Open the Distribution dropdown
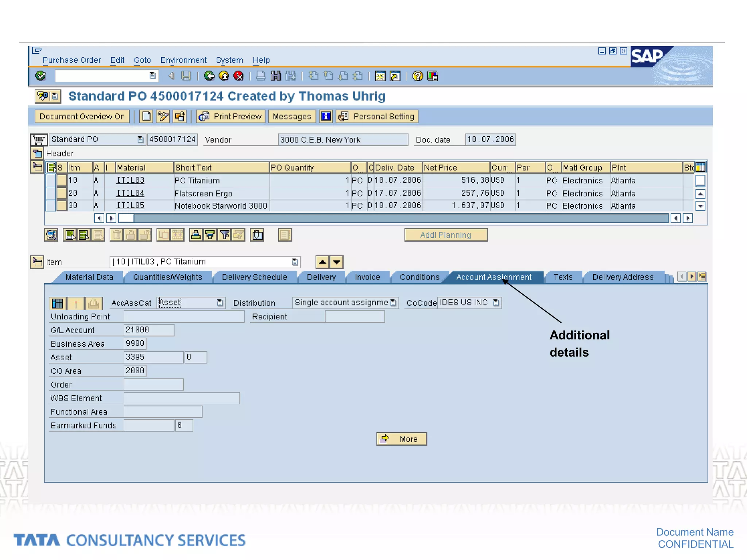This screenshot has height=560, width=747. pos(393,303)
